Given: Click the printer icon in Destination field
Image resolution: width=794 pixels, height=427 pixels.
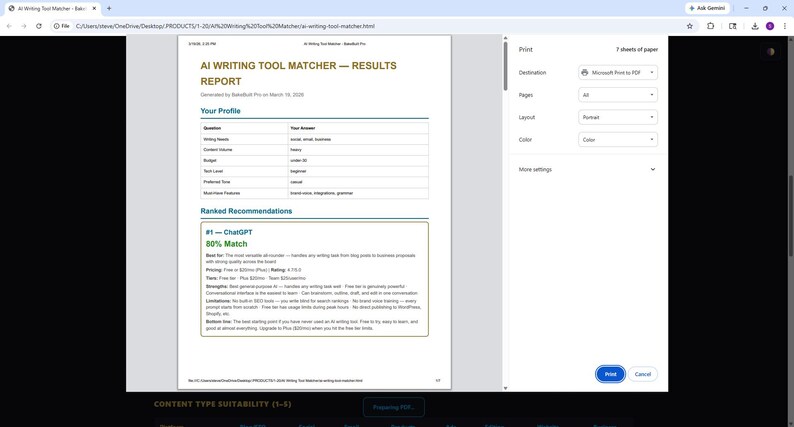Looking at the screenshot, I should pos(585,72).
